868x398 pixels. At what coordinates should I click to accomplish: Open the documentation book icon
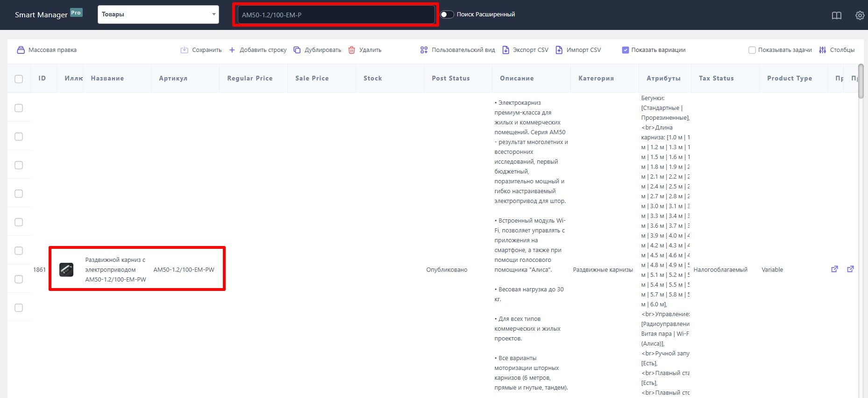pos(837,15)
